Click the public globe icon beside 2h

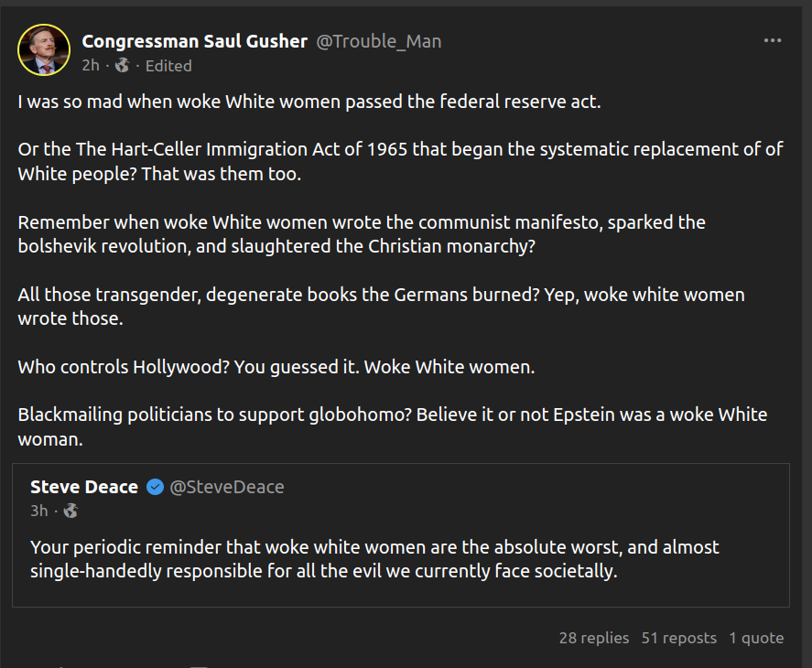(123, 66)
